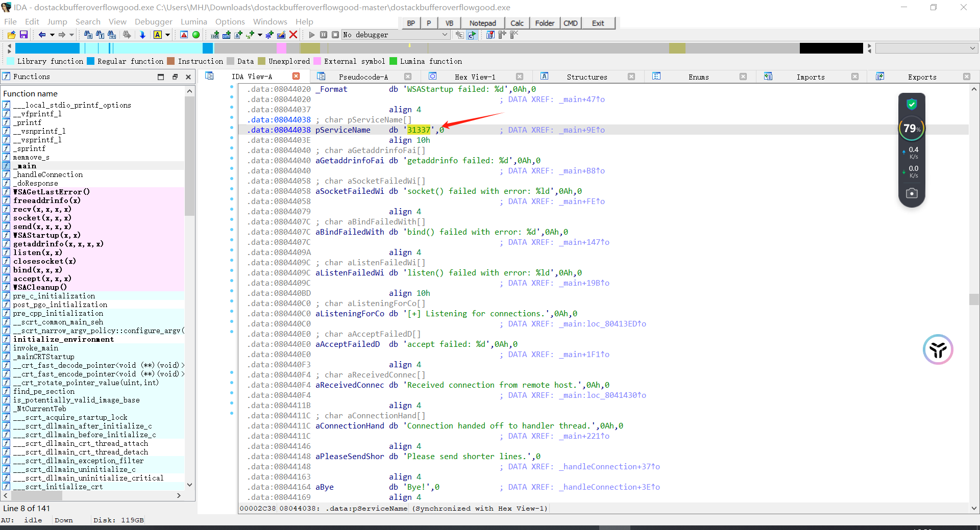980x530 pixels.
Task: Click the Notepad button
Action: point(482,23)
